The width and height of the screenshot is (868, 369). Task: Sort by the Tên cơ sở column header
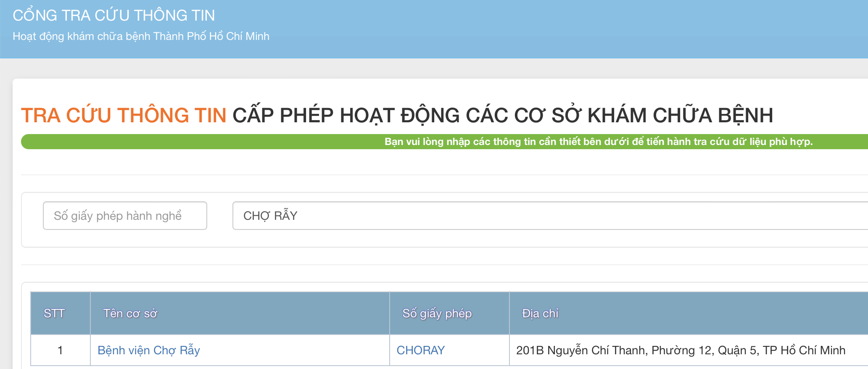tap(130, 314)
